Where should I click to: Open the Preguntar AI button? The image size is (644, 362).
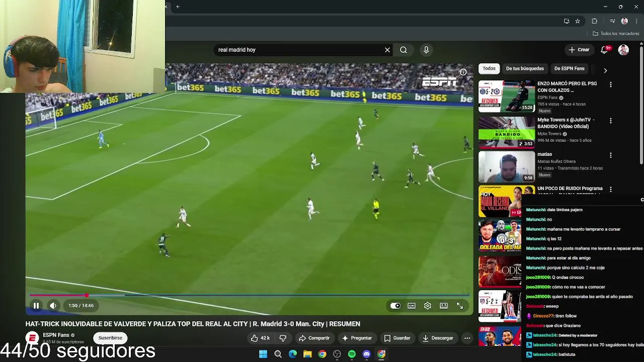(x=357, y=338)
